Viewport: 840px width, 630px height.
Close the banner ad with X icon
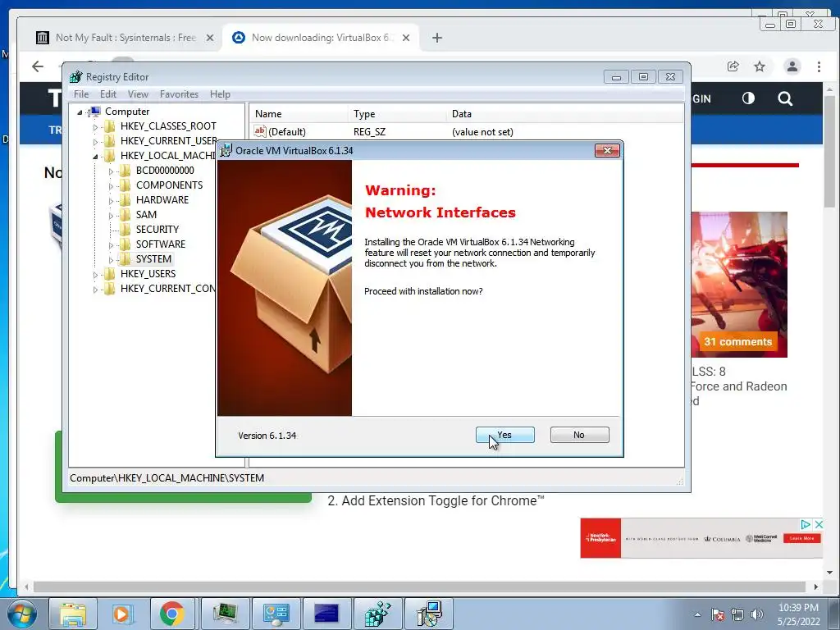(x=818, y=524)
